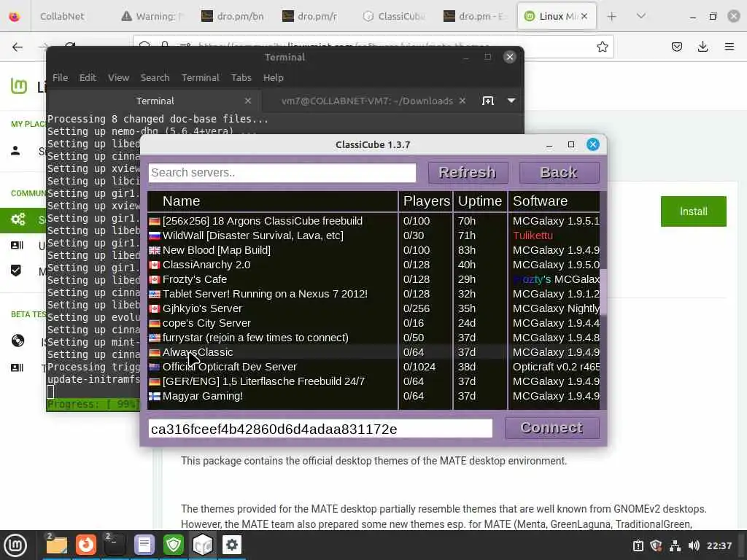Screen dimensions: 747x560
Task: Sort servers by the Name column
Action: pos(273,201)
